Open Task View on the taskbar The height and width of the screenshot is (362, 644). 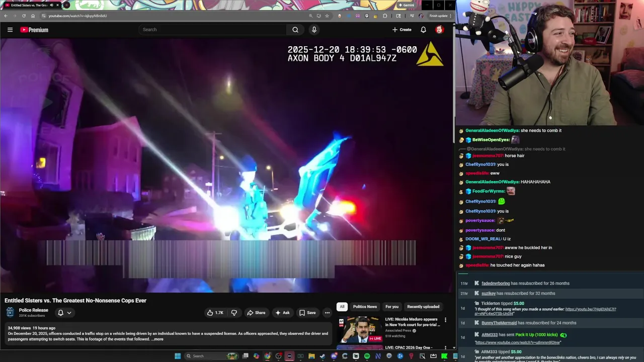(x=246, y=356)
